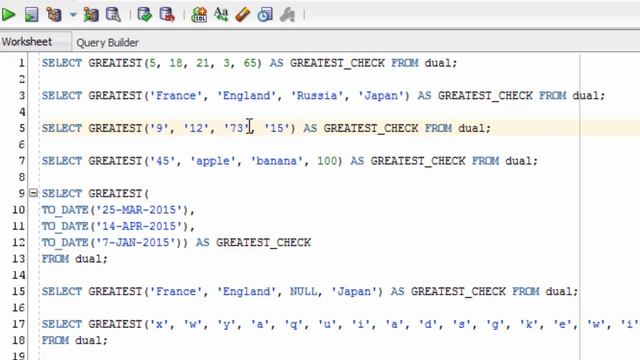The height and width of the screenshot is (360, 640).
Task: Commit changes with the green check database icon
Action: pos(144,15)
